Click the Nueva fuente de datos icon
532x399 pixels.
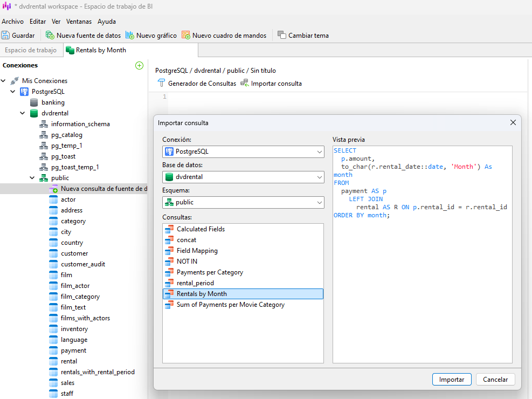click(50, 35)
